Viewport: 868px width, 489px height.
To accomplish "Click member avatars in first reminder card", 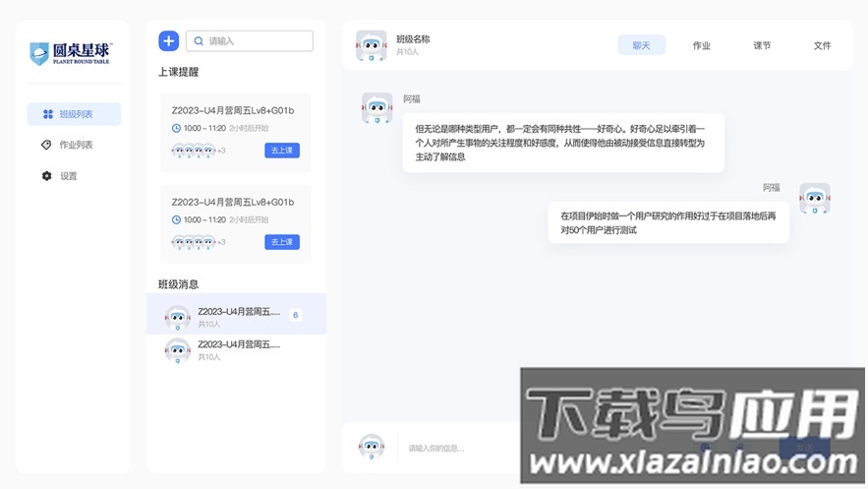I will pyautogui.click(x=194, y=151).
